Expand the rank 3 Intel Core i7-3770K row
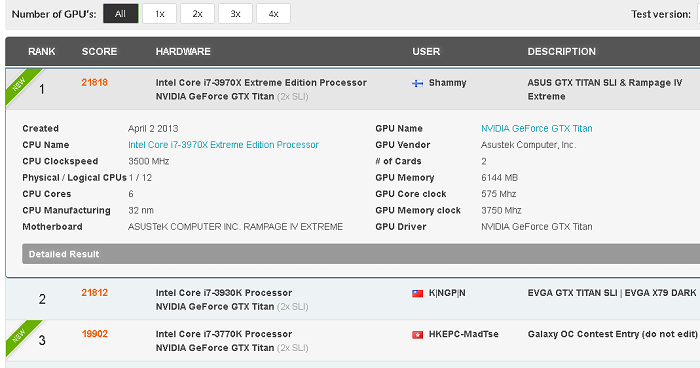Image resolution: width=700 pixels, height=368 pixels. pyautogui.click(x=353, y=341)
